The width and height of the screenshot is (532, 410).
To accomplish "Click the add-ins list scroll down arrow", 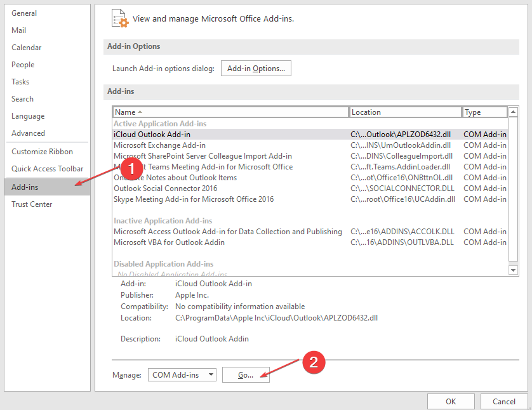I will (514, 270).
